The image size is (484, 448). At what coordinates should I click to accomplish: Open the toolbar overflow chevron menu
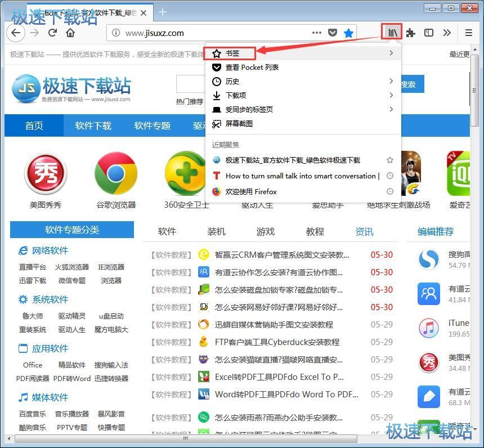(447, 33)
